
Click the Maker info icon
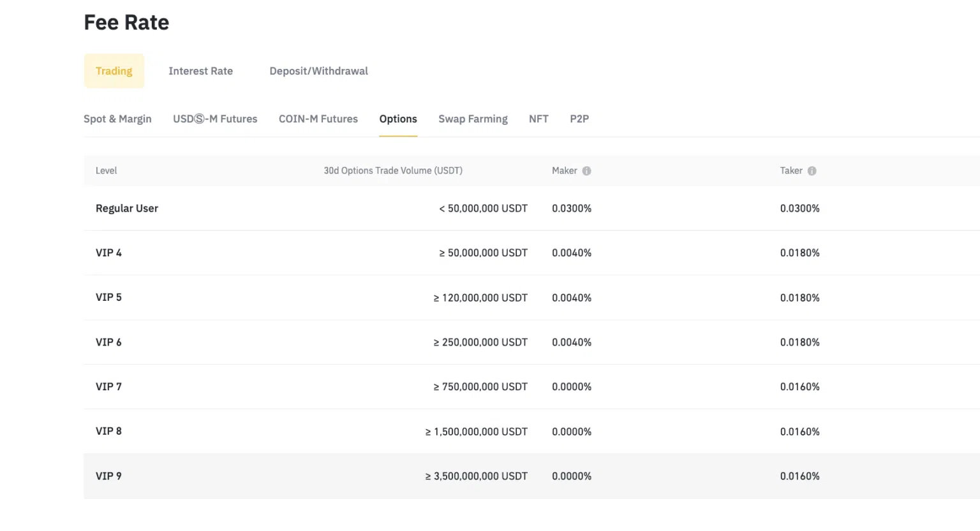[586, 171]
